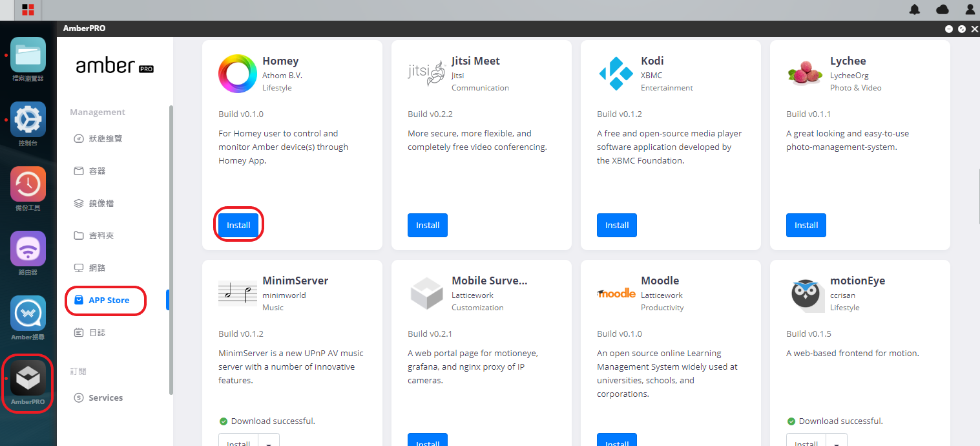
Task: Click the Homey colorful ring icon
Action: point(238,74)
